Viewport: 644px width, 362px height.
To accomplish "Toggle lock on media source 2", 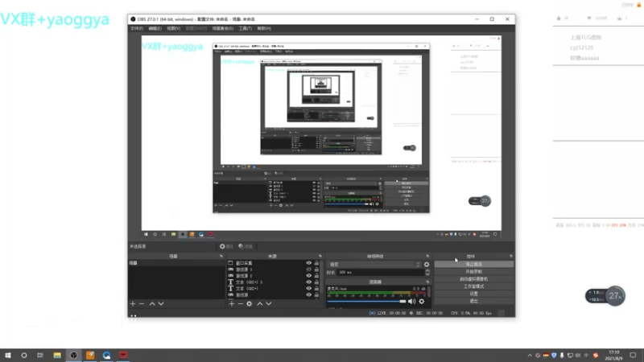I will (316, 276).
